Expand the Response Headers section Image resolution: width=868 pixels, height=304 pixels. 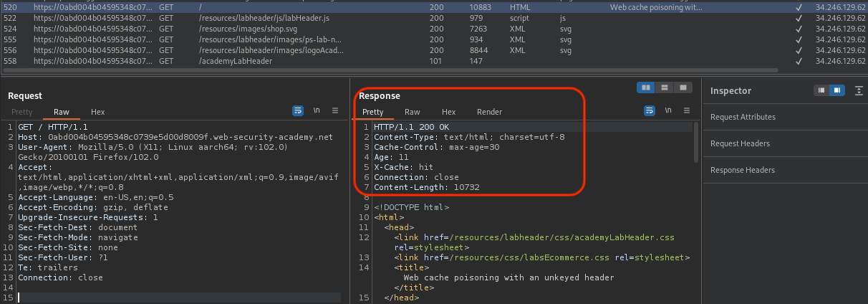point(742,170)
